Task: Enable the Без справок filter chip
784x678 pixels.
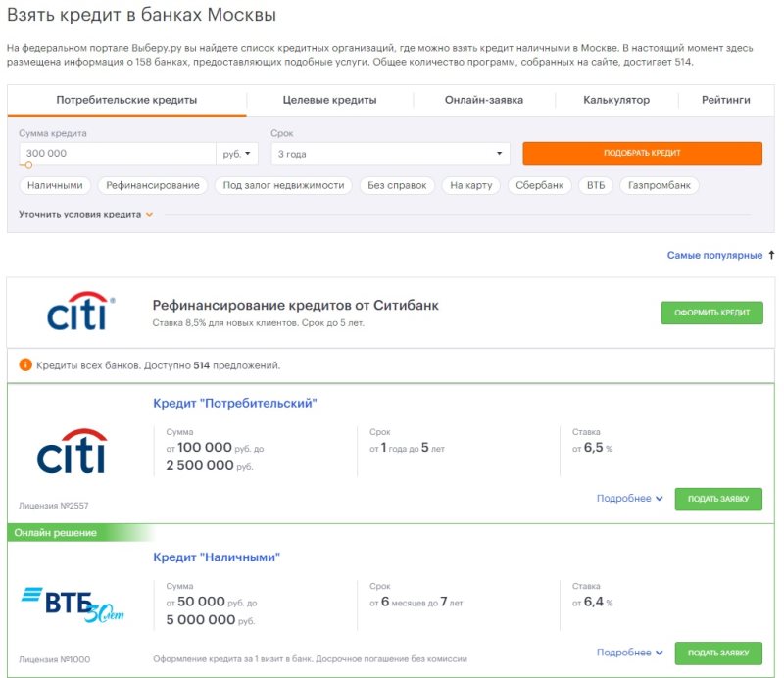Action: (x=397, y=185)
